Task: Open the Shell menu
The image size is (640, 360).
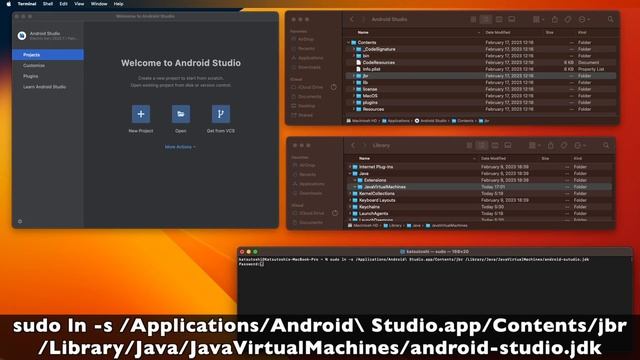Action: [x=48, y=4]
